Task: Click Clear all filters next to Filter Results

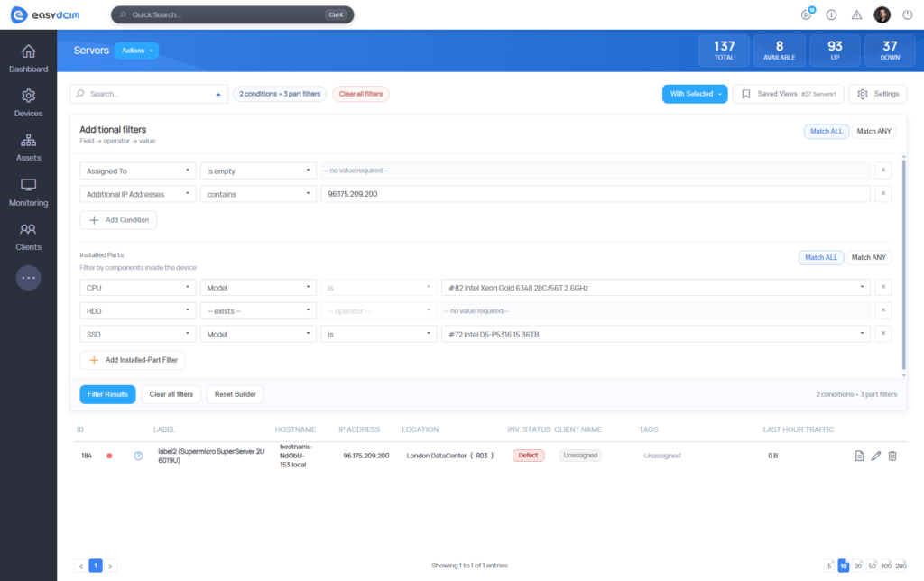Action: pos(171,394)
